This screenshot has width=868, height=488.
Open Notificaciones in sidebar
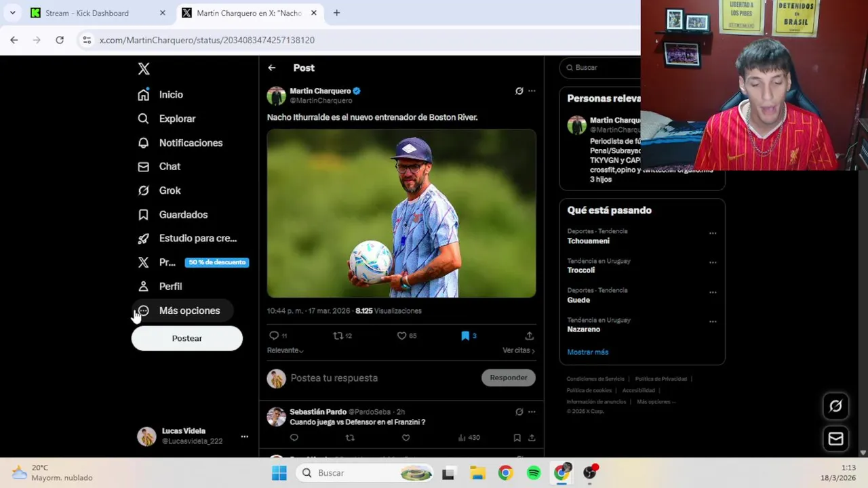pyautogui.click(x=180, y=143)
